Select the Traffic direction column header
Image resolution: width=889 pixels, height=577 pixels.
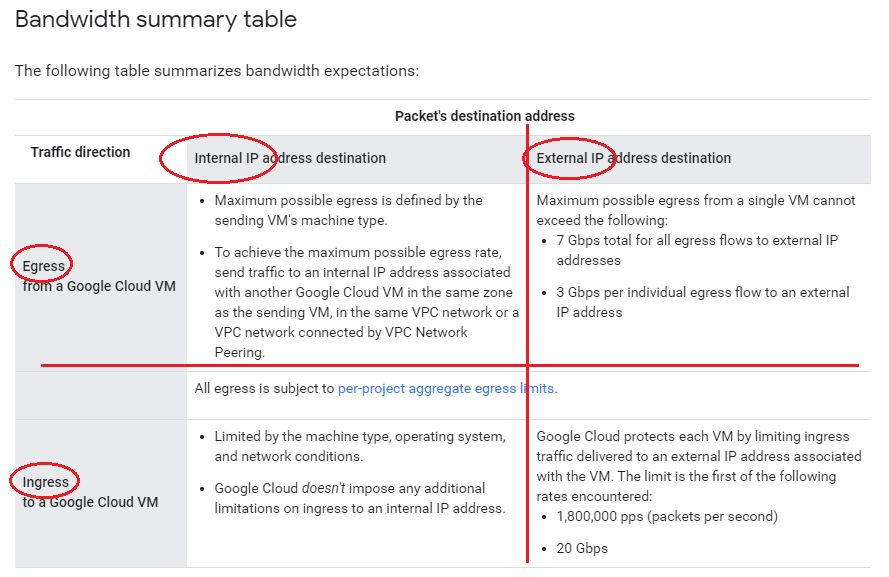[80, 152]
